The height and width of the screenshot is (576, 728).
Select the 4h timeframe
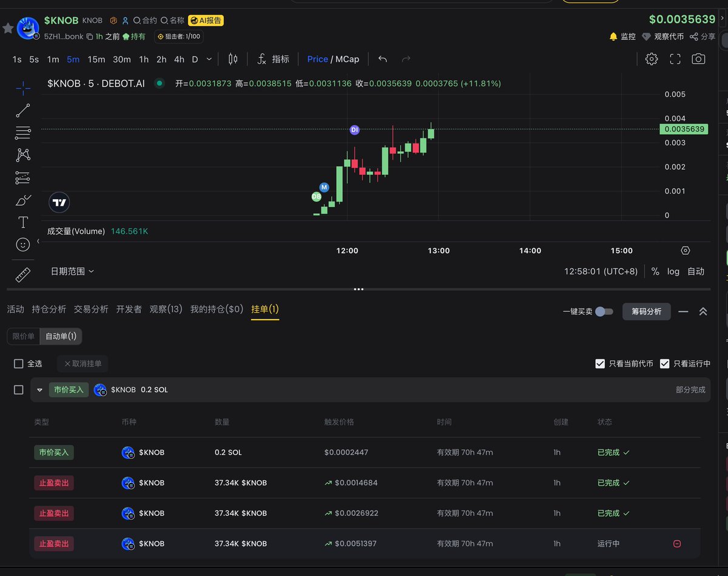coord(179,59)
